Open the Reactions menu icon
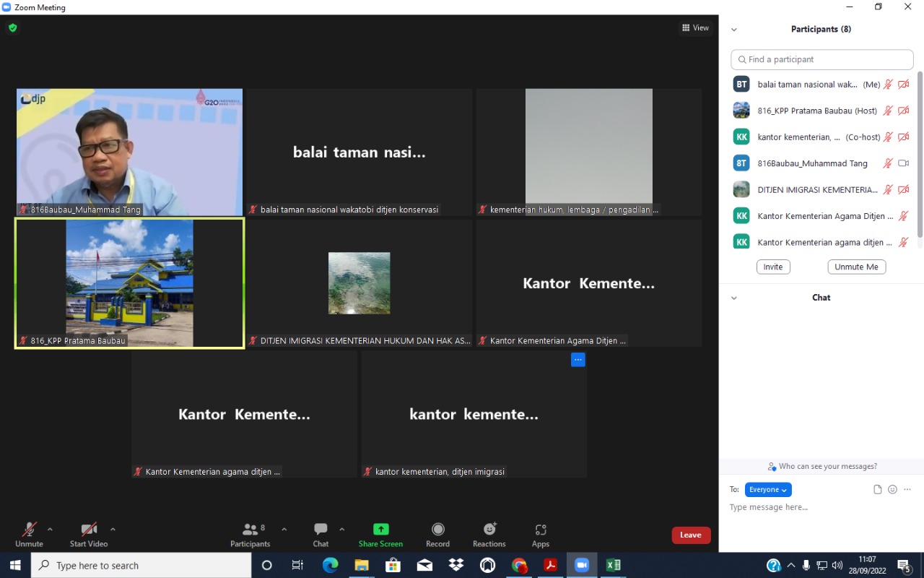Image resolution: width=924 pixels, height=578 pixels. tap(489, 530)
